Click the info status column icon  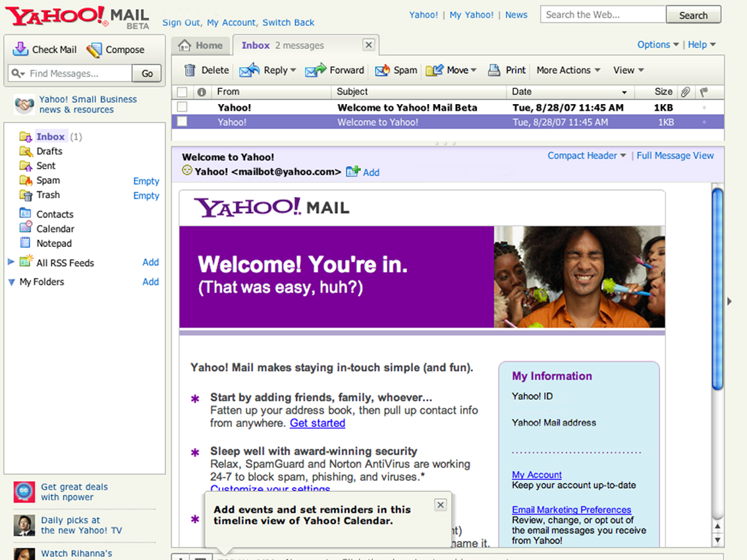(x=202, y=92)
